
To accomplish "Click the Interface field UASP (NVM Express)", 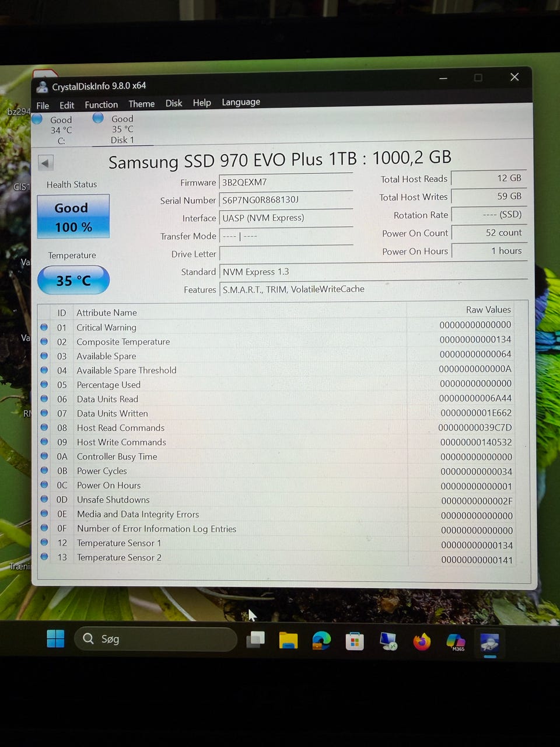I will 286,218.
